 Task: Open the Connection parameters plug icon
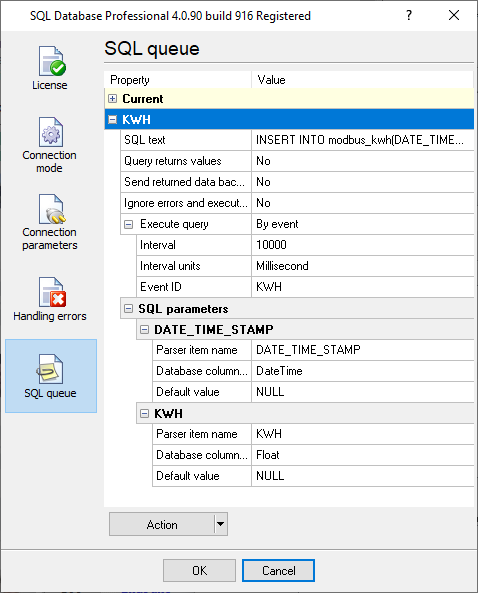tap(52, 209)
